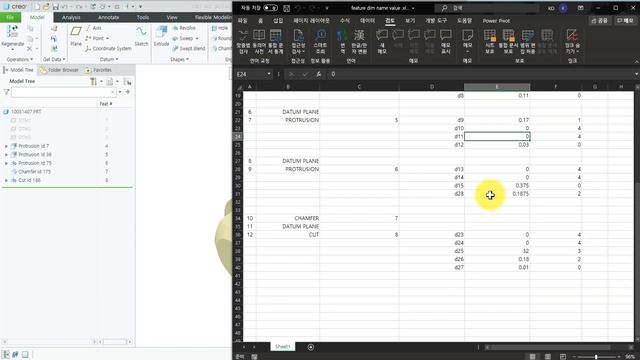Screen dimensions: 640x360
Task: Select the Axis datum tool
Action: point(94,28)
